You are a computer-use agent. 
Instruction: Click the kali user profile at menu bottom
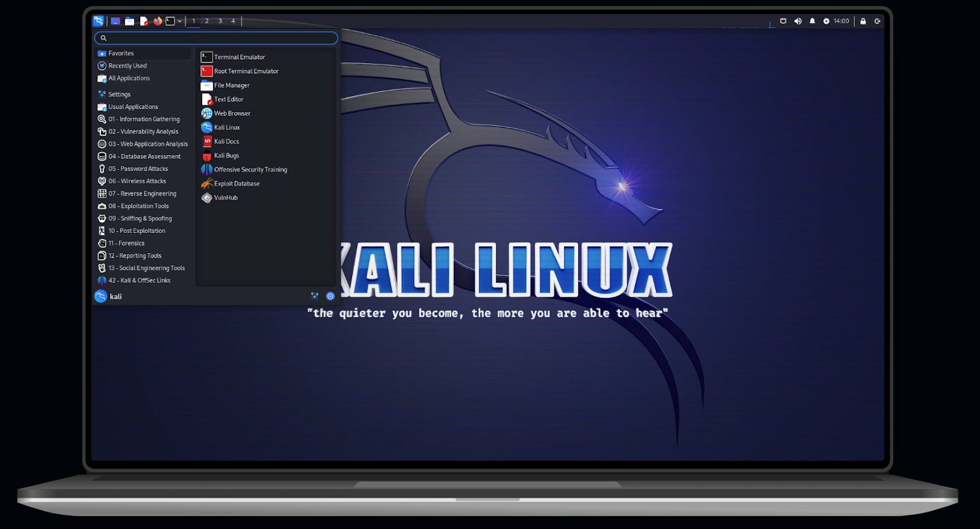(108, 297)
